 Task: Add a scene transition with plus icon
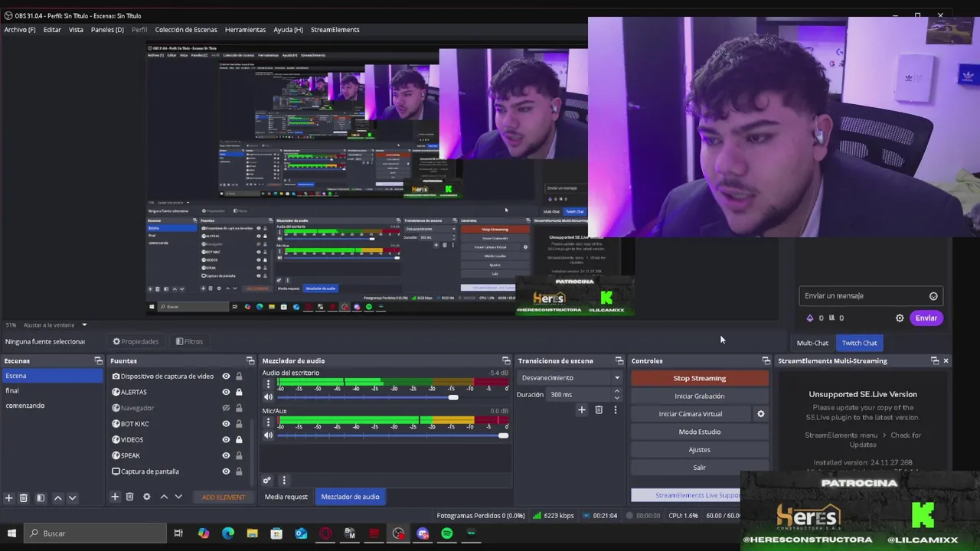pos(581,410)
